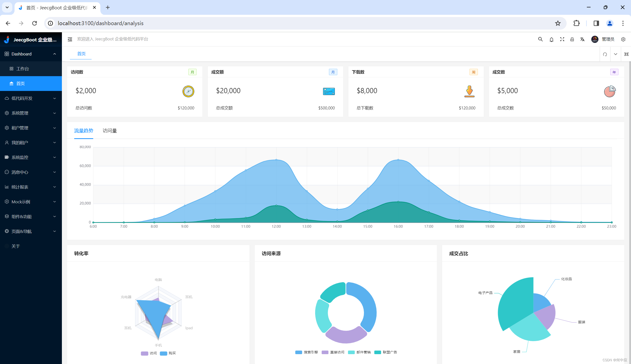Click the 年 tag on 成交数 card

pos(614,72)
